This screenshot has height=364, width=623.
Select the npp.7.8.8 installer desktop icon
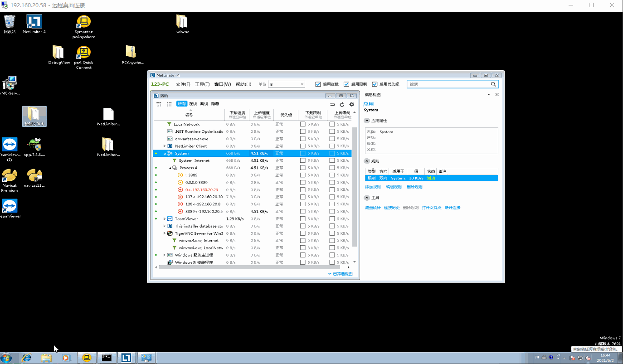[x=34, y=147]
